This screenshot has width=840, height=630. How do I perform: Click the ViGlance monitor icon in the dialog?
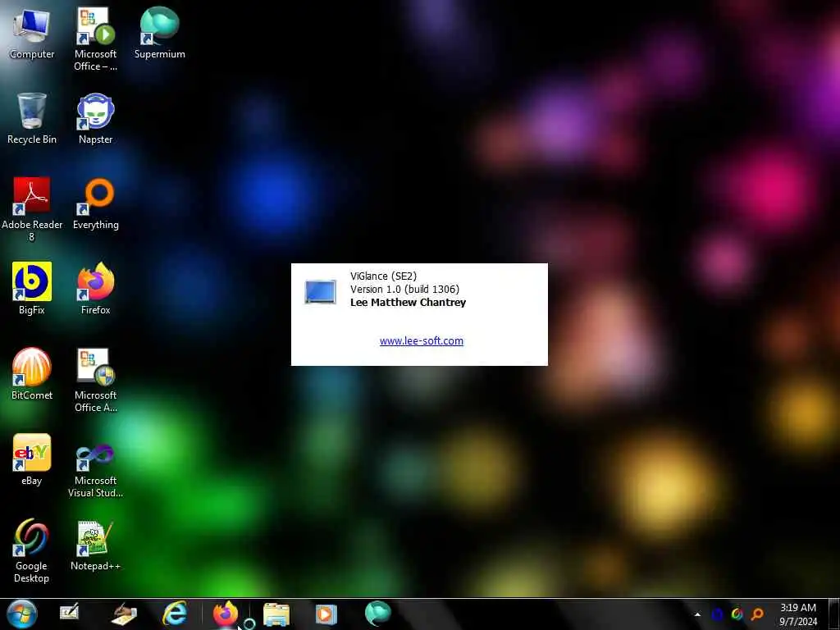pos(321,291)
